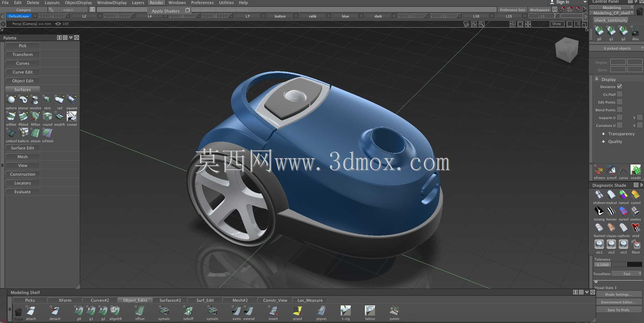Open the ObjectDisplay menu
Viewport: 644px width, 323px height.
(78, 3)
